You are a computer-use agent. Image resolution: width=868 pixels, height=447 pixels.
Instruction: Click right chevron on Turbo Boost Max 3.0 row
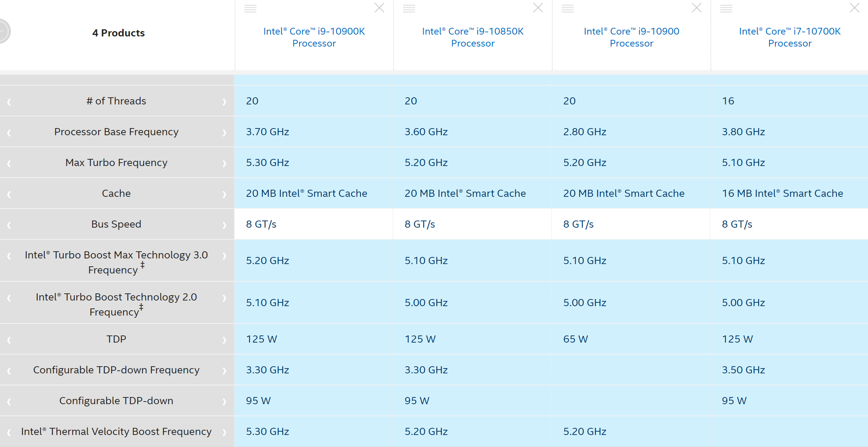click(224, 256)
